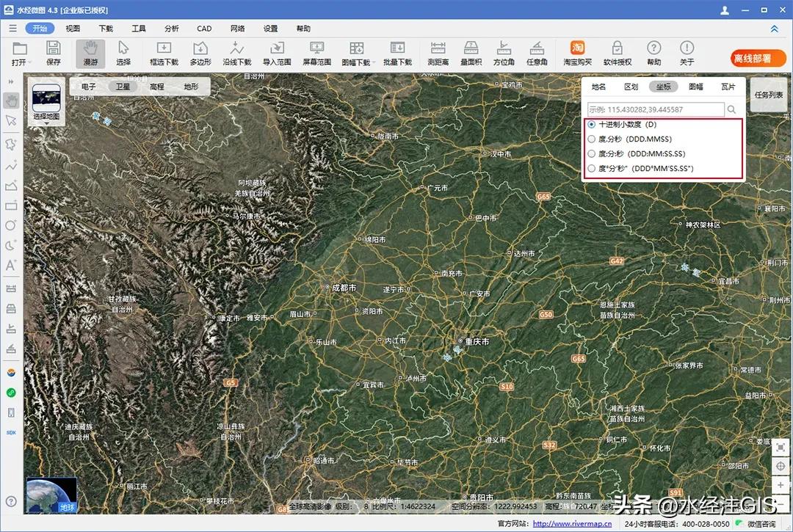The width and height of the screenshot is (793, 532).
Task: Open the 下载 ribbon tab
Action: click(106, 29)
